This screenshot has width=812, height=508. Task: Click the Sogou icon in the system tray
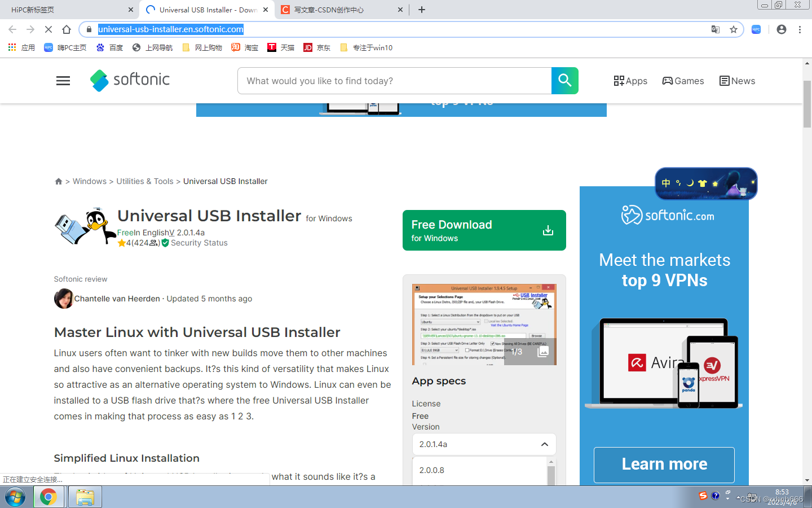click(703, 496)
